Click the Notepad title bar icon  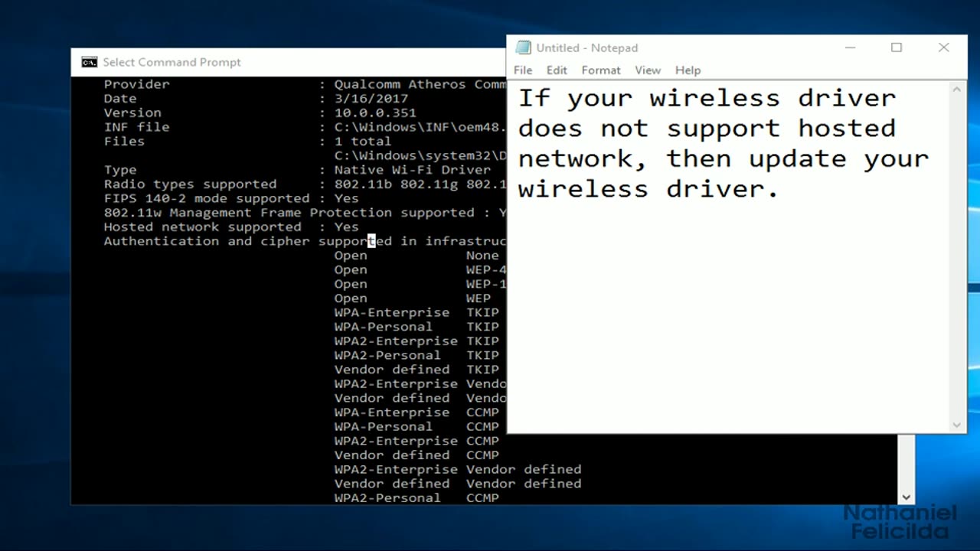(x=524, y=47)
